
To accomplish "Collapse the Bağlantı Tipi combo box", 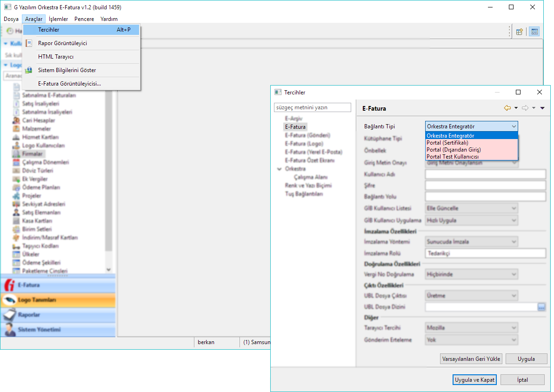I will 514,126.
